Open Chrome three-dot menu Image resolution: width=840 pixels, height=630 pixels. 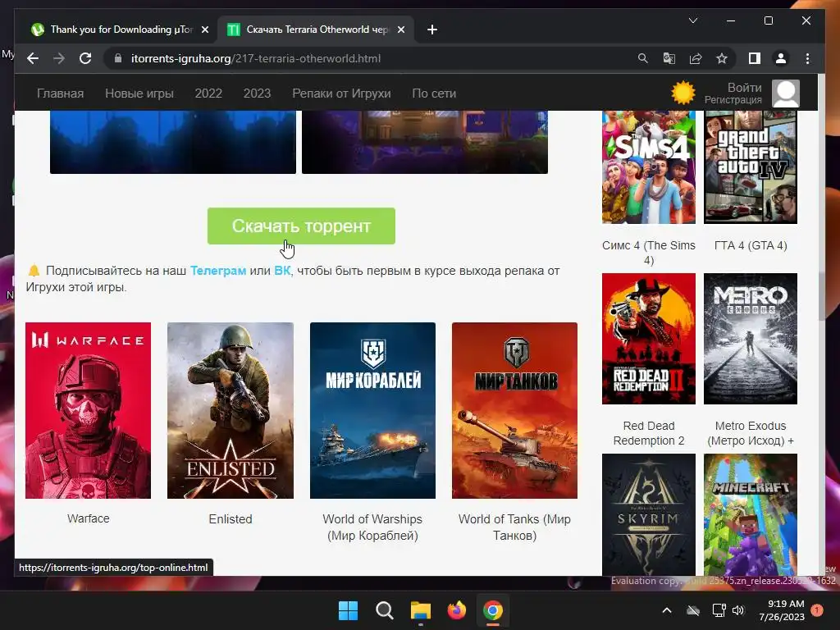pyautogui.click(x=807, y=58)
